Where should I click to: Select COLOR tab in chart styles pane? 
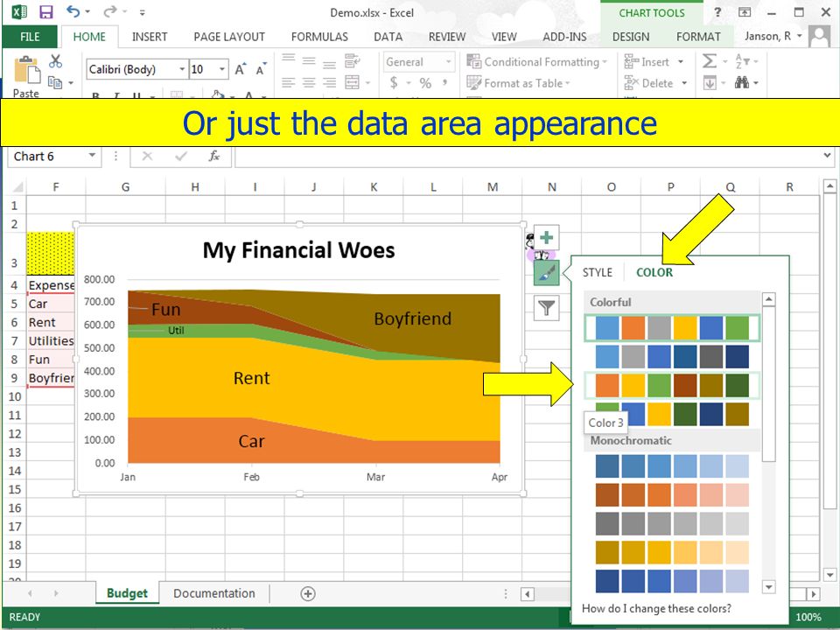tap(654, 272)
